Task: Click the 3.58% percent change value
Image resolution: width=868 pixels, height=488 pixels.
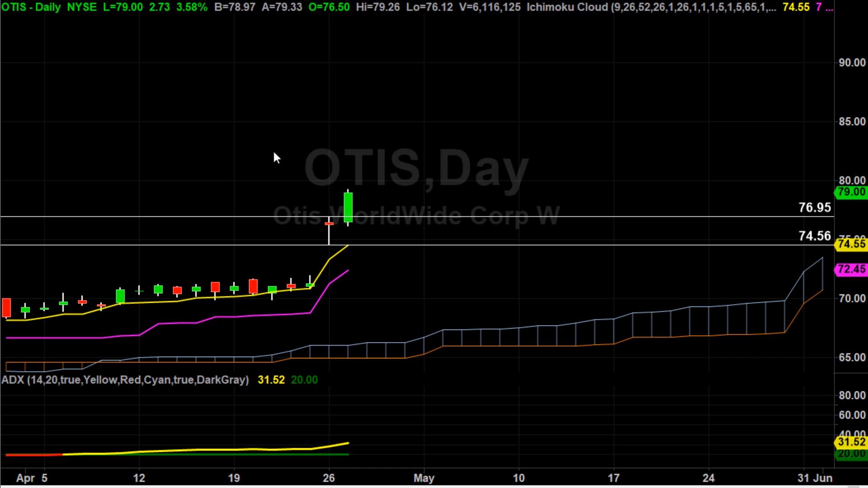Action: click(192, 7)
